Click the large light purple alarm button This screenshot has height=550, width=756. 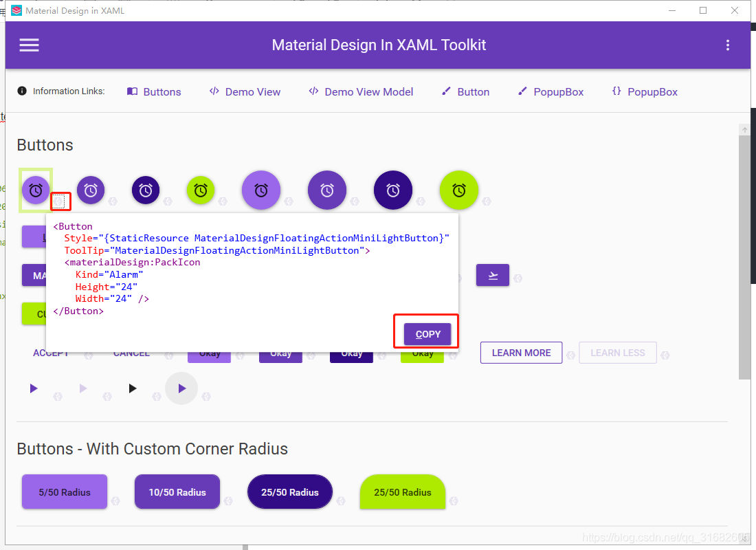pyautogui.click(x=261, y=190)
